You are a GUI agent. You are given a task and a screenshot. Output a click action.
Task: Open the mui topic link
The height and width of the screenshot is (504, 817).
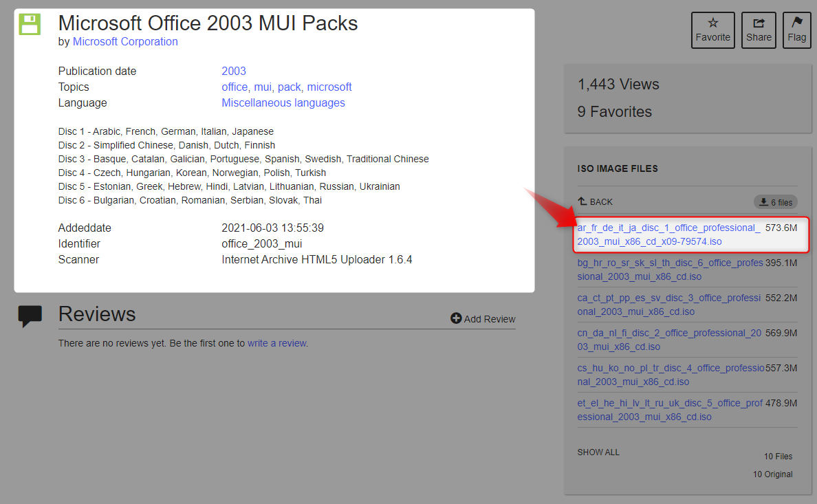click(262, 87)
